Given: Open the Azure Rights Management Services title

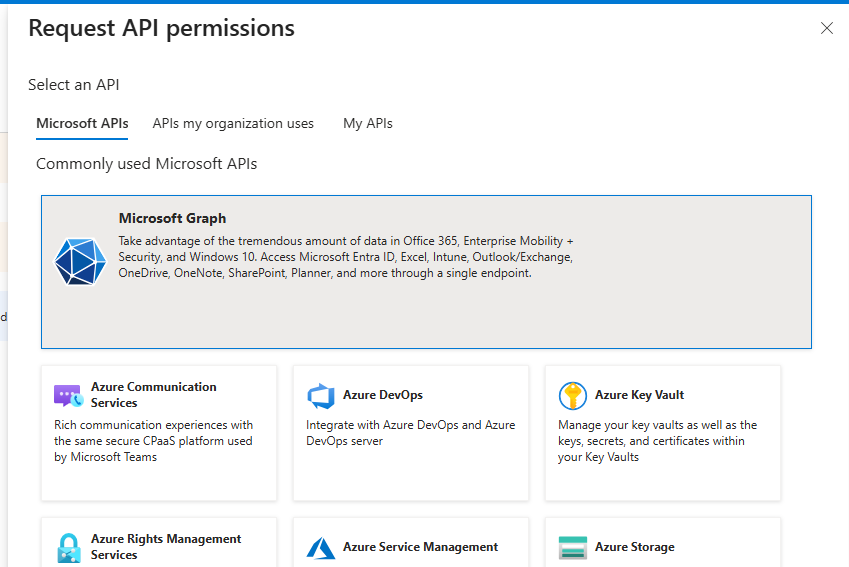Looking at the screenshot, I should pyautogui.click(x=166, y=547).
